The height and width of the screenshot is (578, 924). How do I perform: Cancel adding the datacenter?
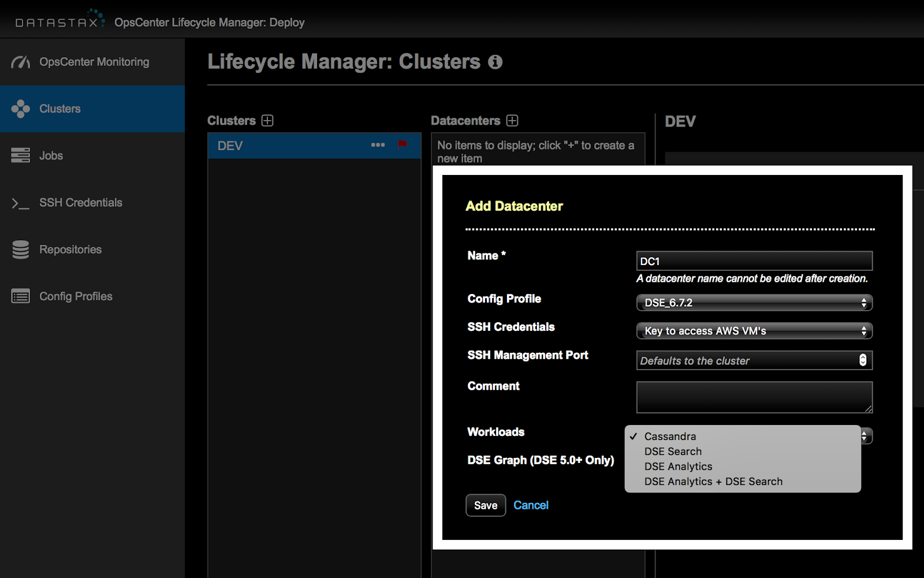pos(531,505)
